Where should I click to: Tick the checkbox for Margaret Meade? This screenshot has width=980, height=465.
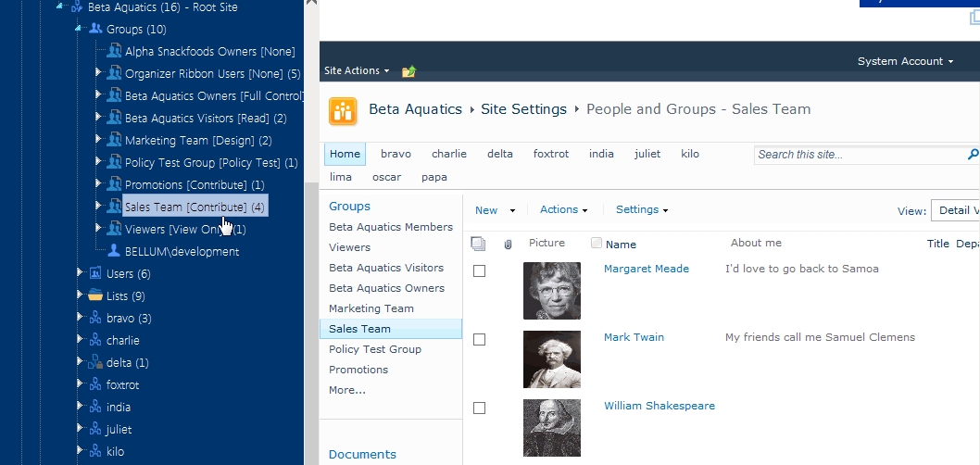click(479, 270)
